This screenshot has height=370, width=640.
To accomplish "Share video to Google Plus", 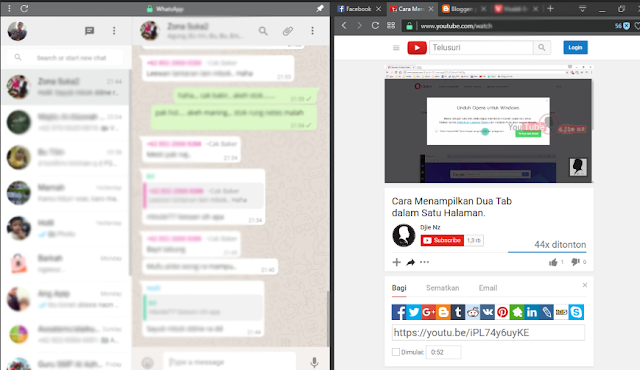I will coord(428,312).
